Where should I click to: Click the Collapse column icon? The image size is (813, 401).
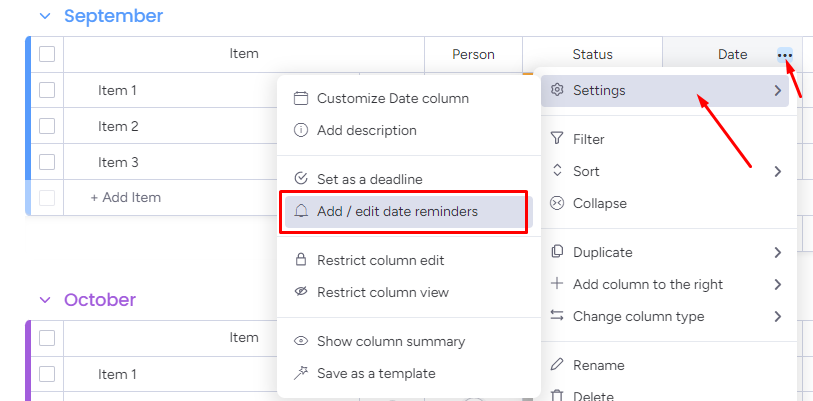coord(557,203)
